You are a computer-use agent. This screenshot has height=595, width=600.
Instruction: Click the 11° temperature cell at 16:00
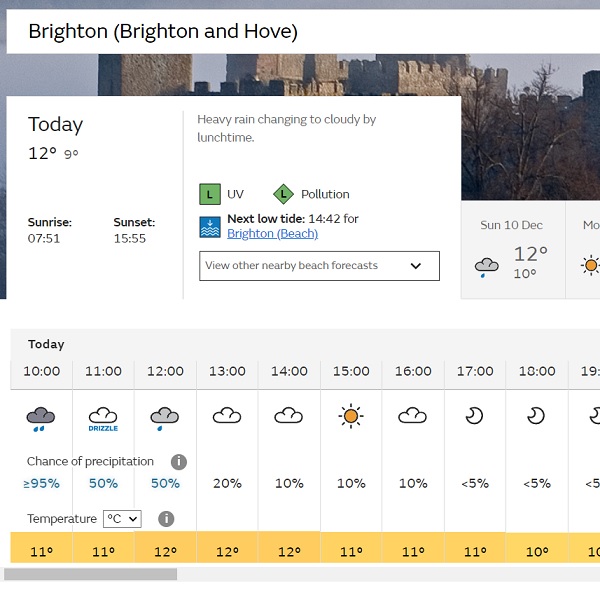click(x=413, y=548)
